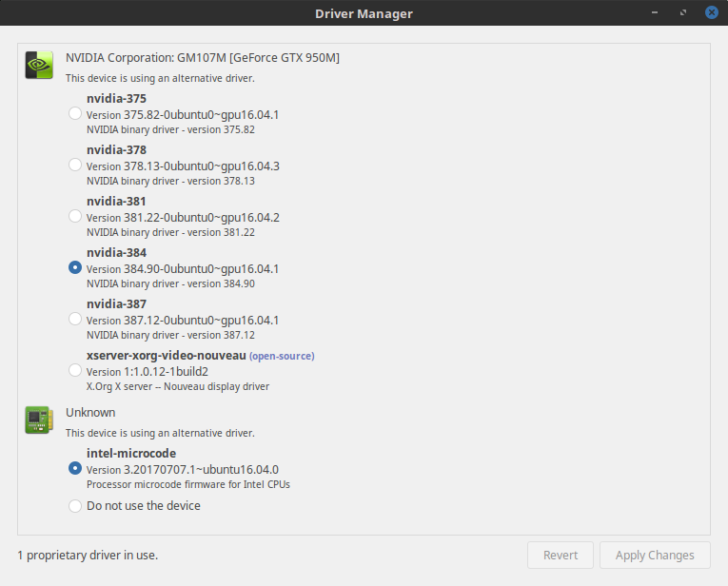This screenshot has width=728, height=586.
Task: Click the Driver Manager title bar text
Action: pyautogui.click(x=364, y=14)
